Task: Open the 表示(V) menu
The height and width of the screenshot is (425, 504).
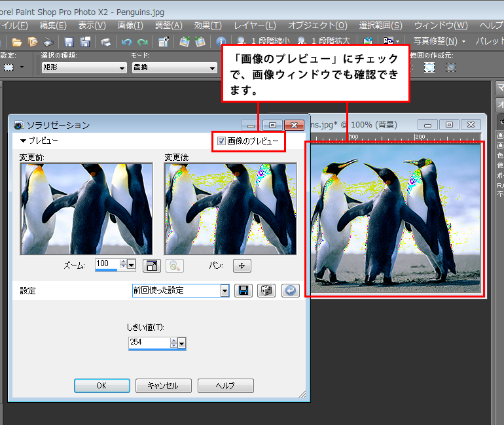Action: (x=92, y=25)
